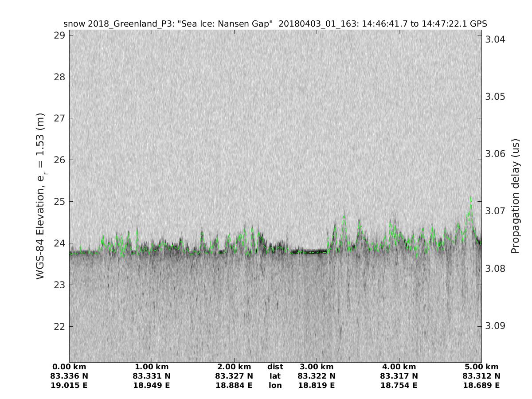Click the 27 elevation tick label
Viewport: 532px width, 399px height.
pyautogui.click(x=59, y=118)
